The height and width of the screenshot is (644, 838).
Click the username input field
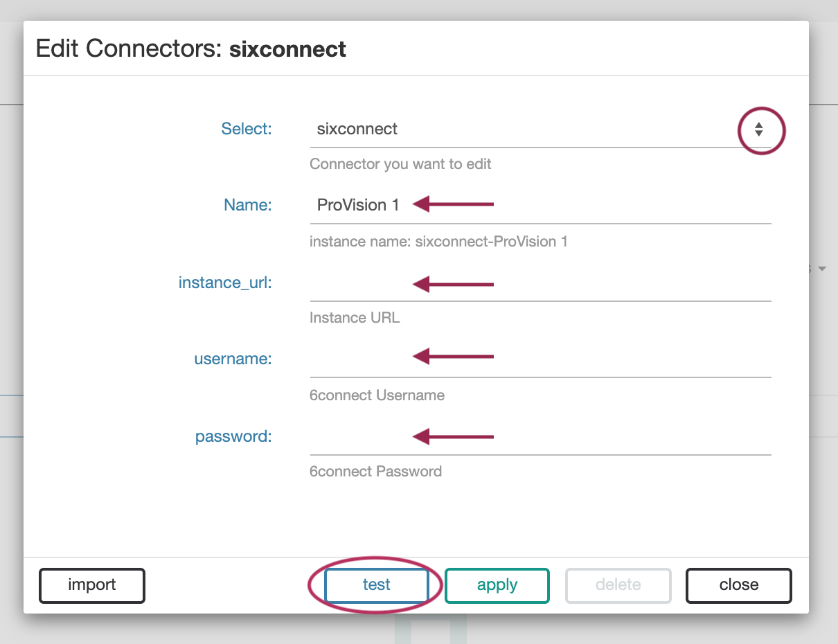(540, 359)
